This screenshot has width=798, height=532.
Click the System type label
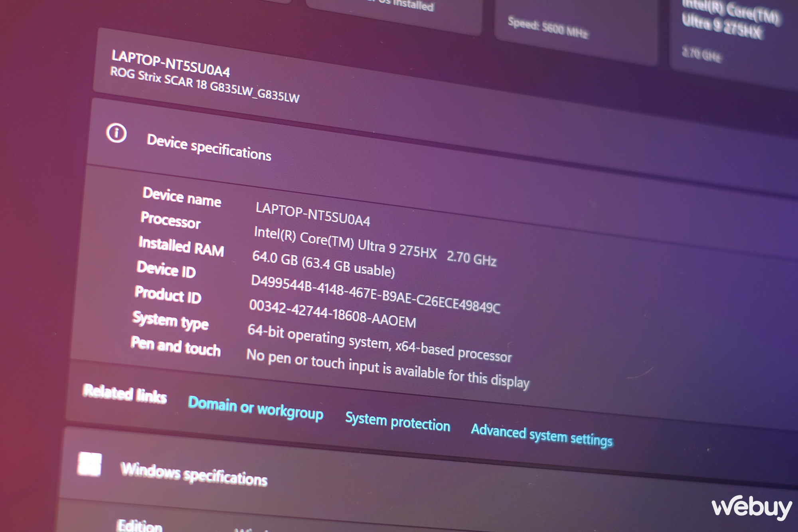click(171, 320)
